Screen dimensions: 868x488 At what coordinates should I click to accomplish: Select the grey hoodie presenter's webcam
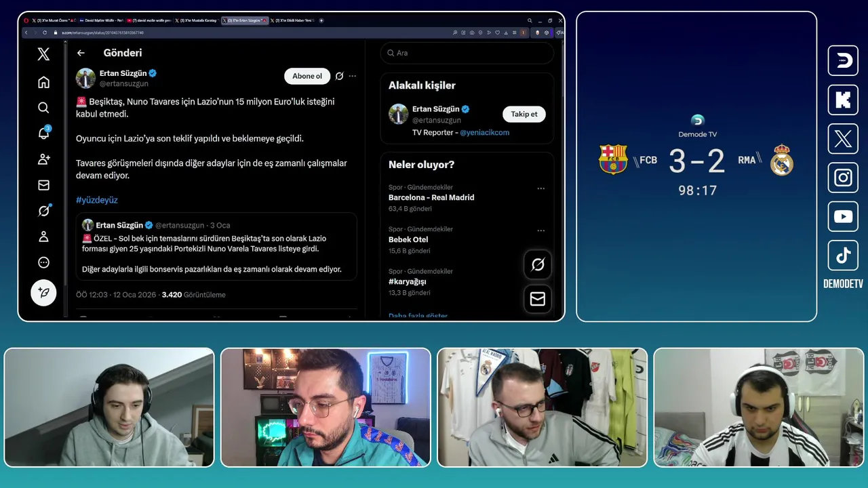109,407
